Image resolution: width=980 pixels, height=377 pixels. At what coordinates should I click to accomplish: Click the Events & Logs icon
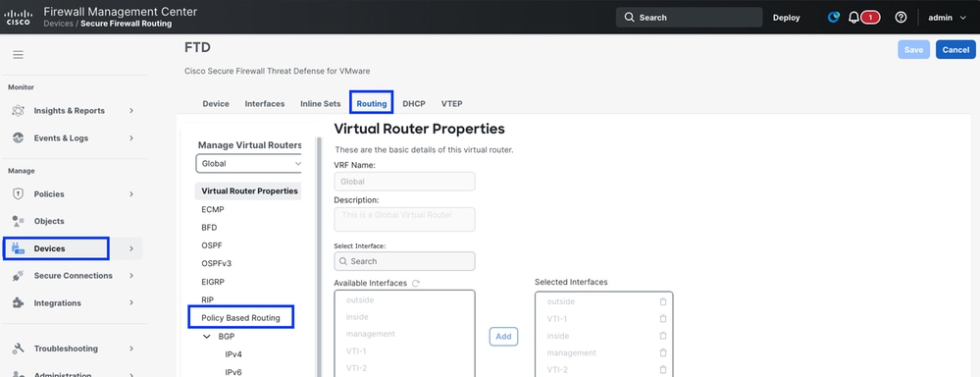[x=18, y=138]
